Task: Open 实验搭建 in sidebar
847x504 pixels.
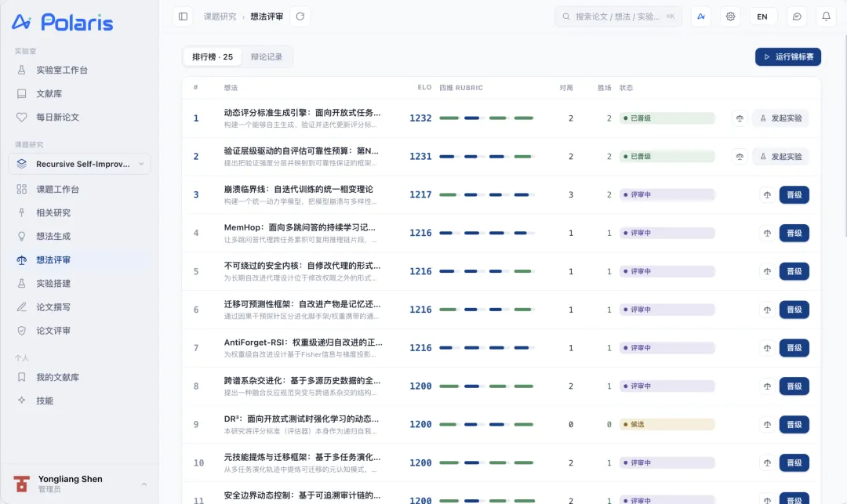Action: coord(79,283)
